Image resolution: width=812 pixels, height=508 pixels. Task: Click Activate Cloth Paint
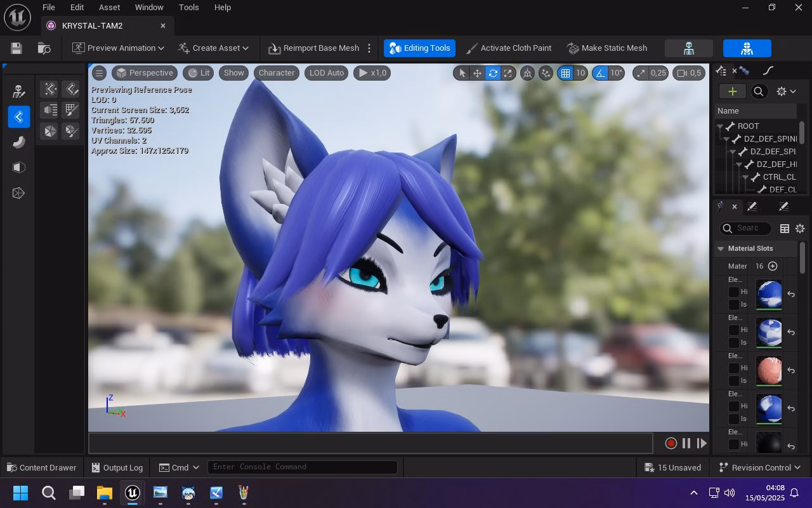pyautogui.click(x=508, y=48)
